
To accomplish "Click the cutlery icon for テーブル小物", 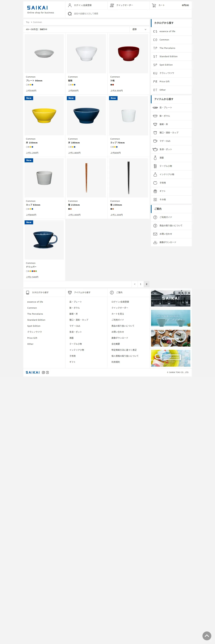I will pyautogui.click(x=155, y=166).
